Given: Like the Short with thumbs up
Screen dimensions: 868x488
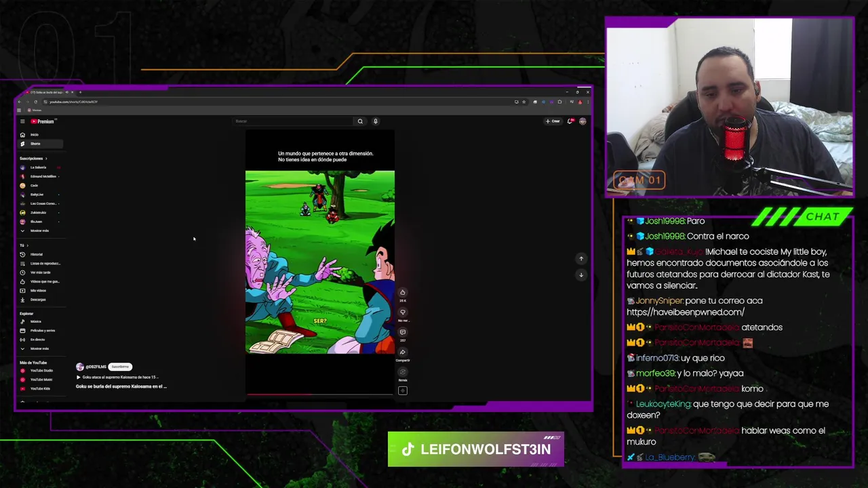Looking at the screenshot, I should coord(402,292).
